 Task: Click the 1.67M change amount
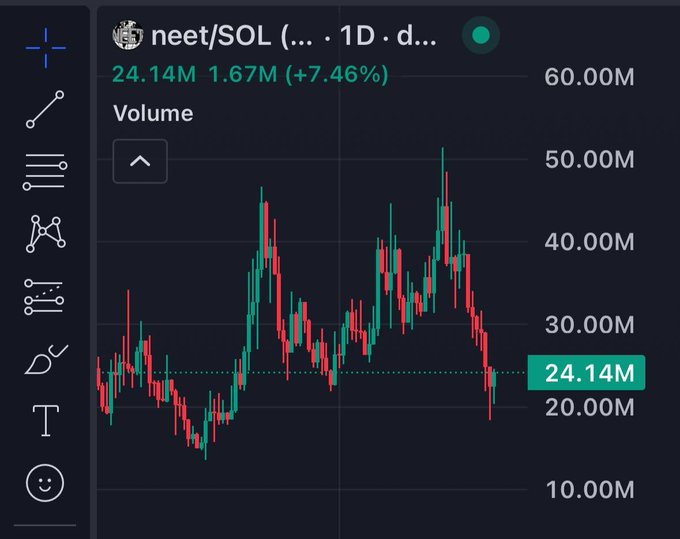pyautogui.click(x=243, y=75)
